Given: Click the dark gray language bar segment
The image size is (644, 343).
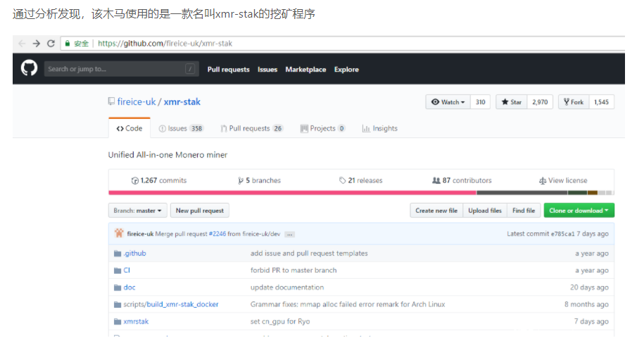Looking at the screenshot, I should tap(522, 193).
